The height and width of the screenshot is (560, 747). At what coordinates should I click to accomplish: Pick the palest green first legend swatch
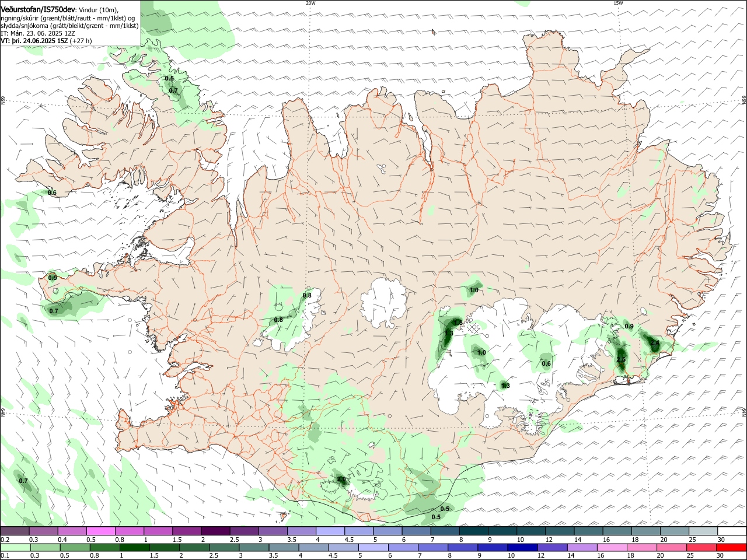click(15, 548)
